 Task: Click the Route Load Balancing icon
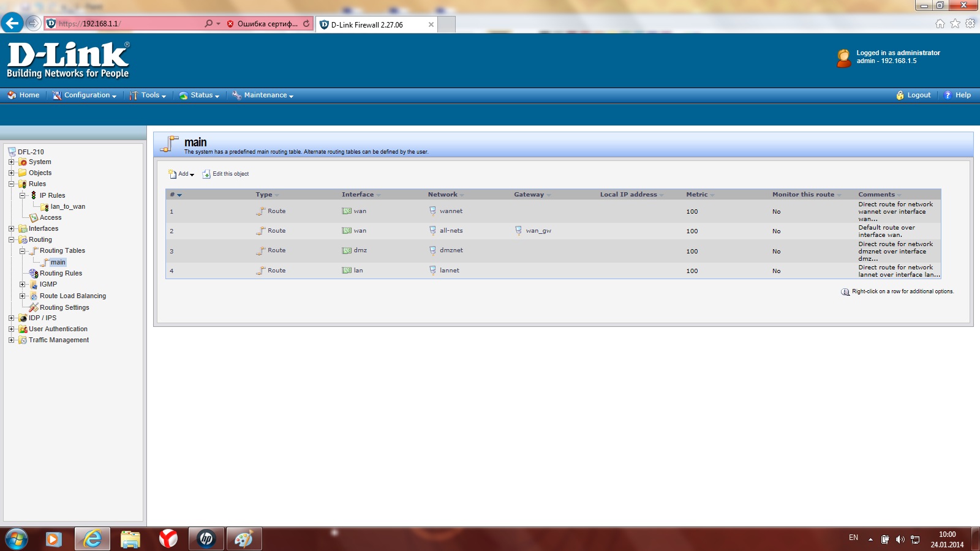coord(34,296)
